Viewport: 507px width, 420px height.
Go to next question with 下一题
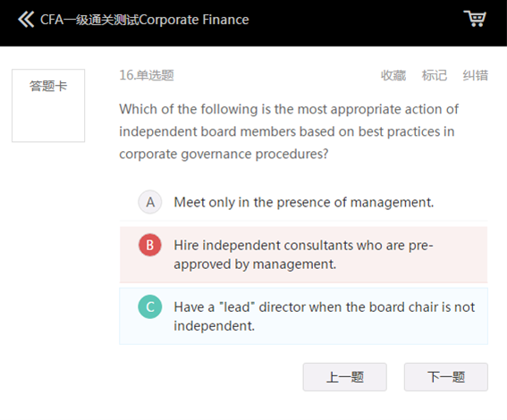(446, 377)
